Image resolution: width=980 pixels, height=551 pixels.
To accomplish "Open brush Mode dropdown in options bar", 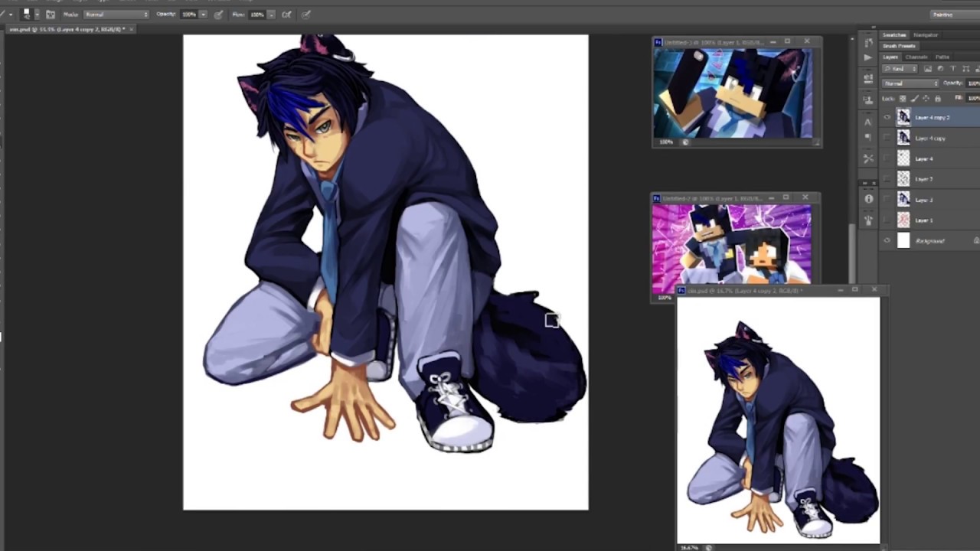I will click(x=116, y=15).
